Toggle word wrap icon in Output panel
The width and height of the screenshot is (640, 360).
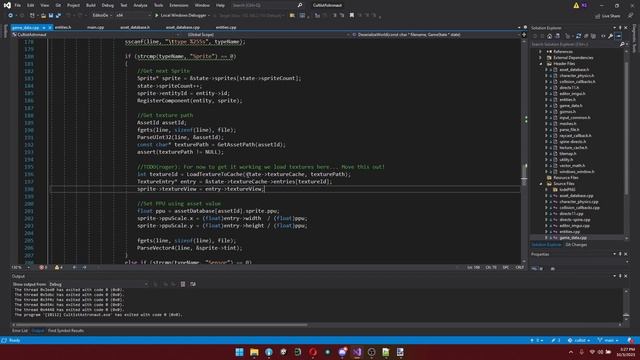(193, 284)
